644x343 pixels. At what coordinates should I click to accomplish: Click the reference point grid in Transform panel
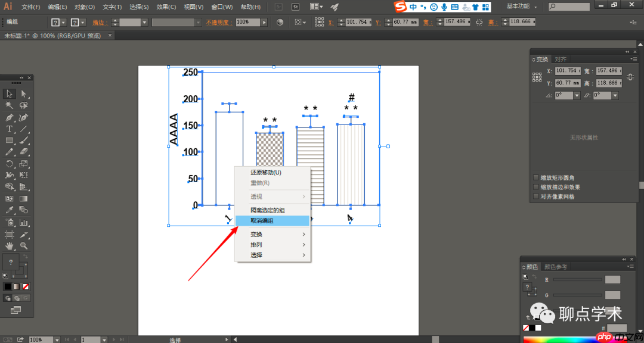[537, 77]
